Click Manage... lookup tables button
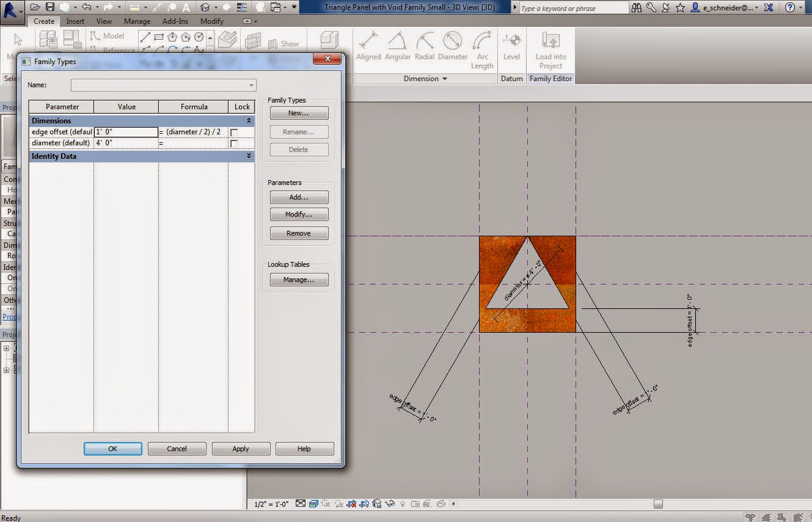The image size is (812, 522). pyautogui.click(x=299, y=280)
